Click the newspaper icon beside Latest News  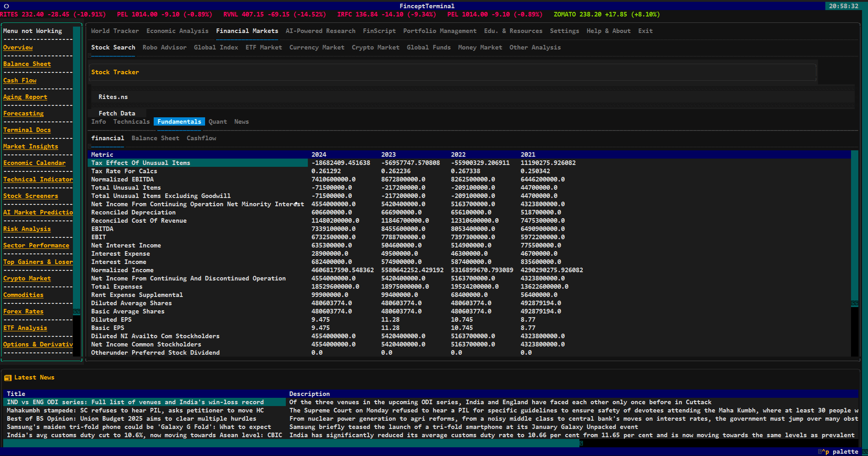point(8,378)
